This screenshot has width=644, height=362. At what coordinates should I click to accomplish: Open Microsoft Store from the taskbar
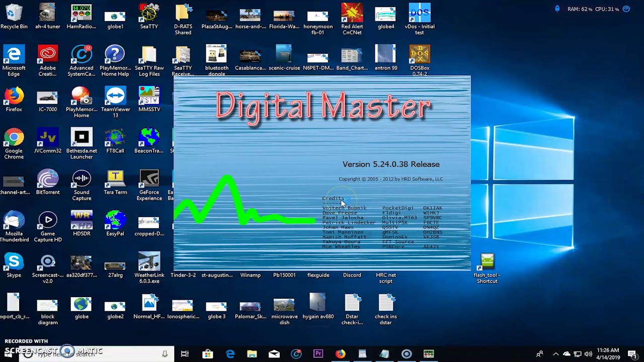pyautogui.click(x=207, y=354)
